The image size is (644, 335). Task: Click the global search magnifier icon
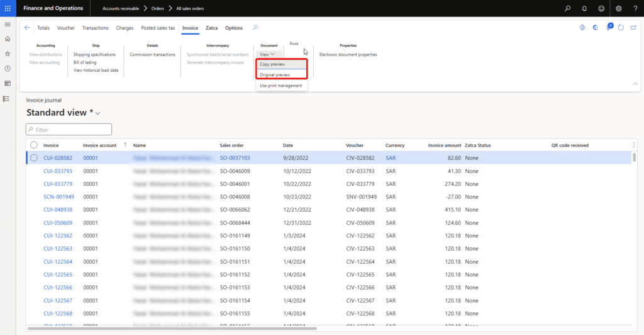[x=568, y=8]
